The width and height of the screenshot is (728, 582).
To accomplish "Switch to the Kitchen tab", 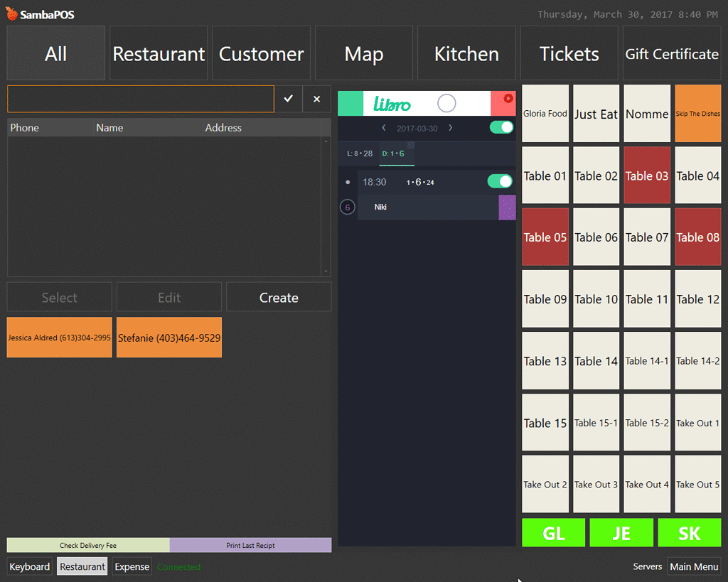I will tap(466, 53).
